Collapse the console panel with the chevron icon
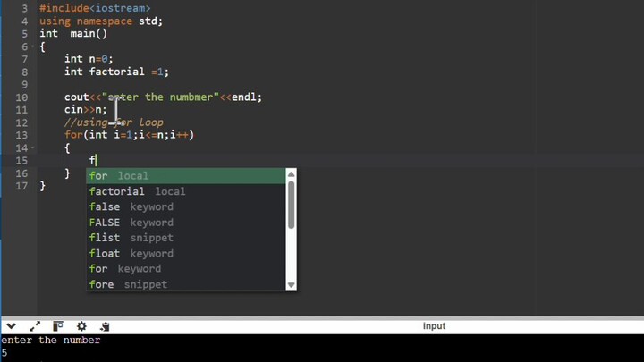This screenshot has width=644, height=362. point(11,326)
